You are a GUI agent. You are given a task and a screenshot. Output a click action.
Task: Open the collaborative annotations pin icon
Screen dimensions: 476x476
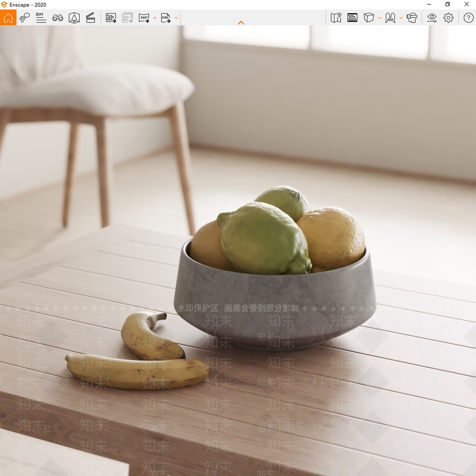(25, 18)
